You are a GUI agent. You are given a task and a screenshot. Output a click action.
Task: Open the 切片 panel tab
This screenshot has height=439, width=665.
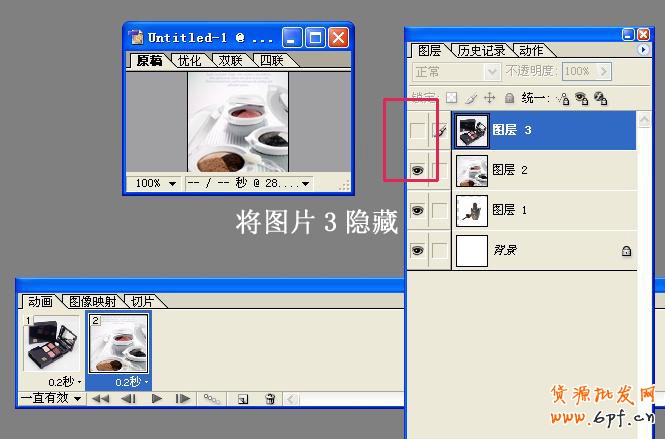pos(144,301)
